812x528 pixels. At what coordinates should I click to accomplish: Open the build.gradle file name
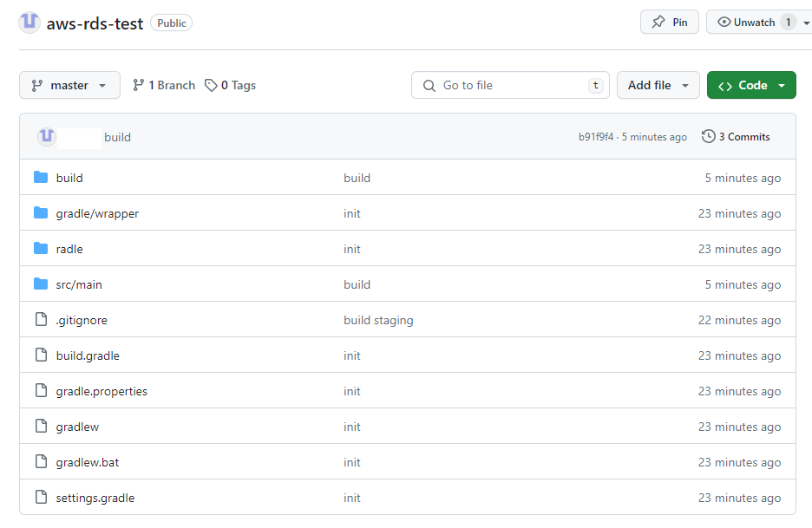(x=88, y=356)
